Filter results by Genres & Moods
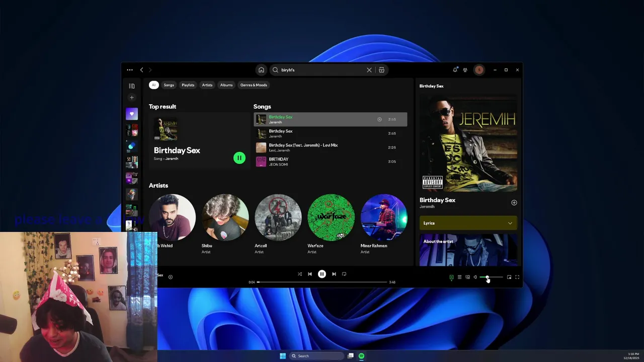The width and height of the screenshot is (644, 362). [x=254, y=85]
